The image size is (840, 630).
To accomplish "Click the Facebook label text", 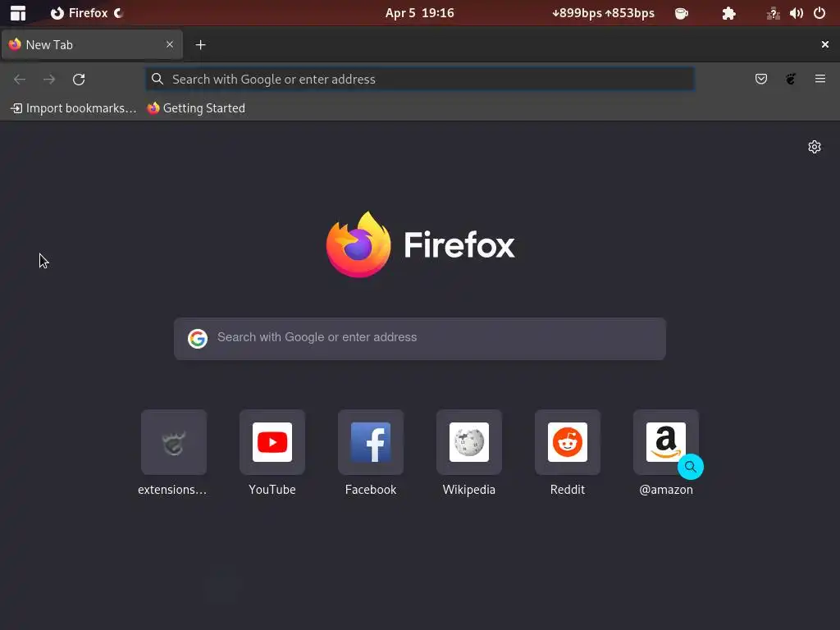I will pyautogui.click(x=371, y=490).
